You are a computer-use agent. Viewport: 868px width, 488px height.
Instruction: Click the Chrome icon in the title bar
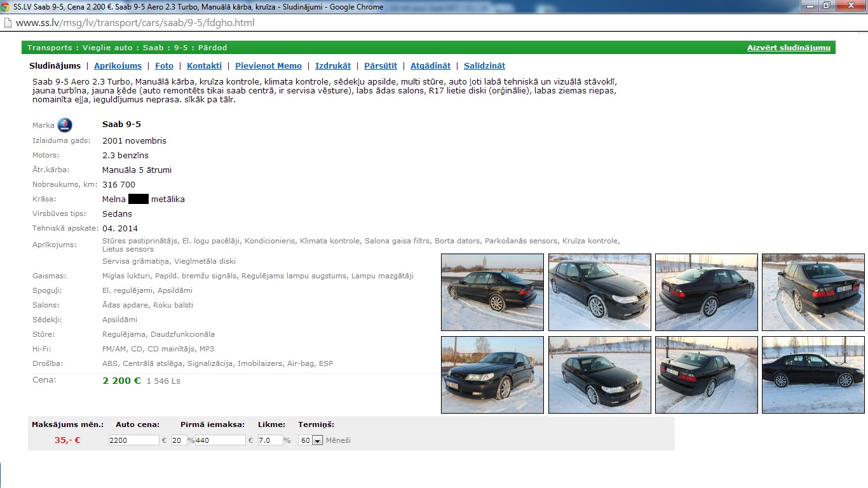click(6, 6)
